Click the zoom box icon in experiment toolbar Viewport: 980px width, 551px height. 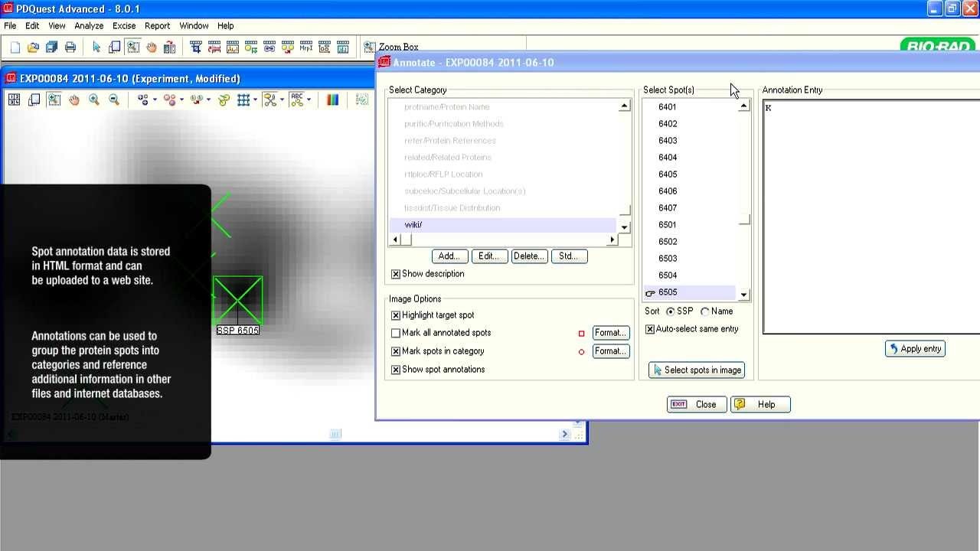(54, 99)
